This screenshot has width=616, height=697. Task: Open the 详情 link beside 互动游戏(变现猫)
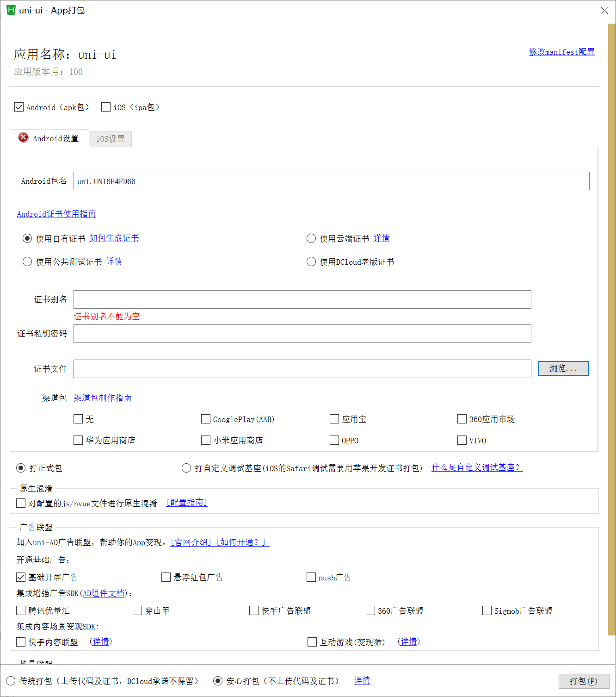pyautogui.click(x=409, y=641)
